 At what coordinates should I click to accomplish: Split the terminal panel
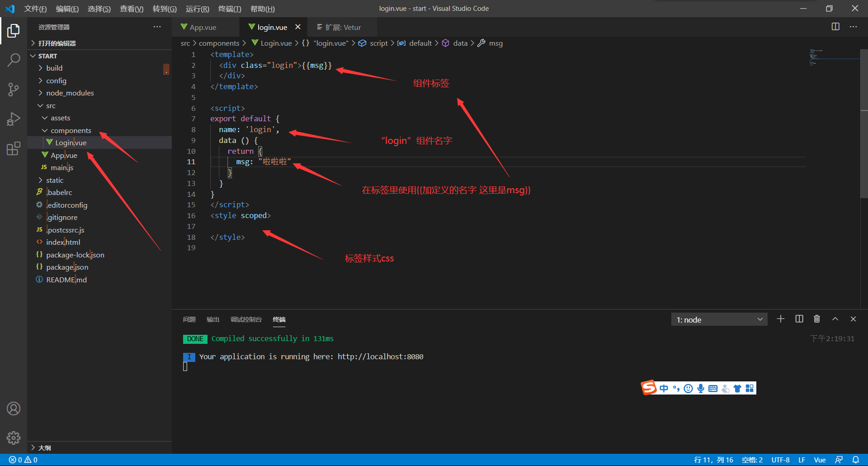799,319
